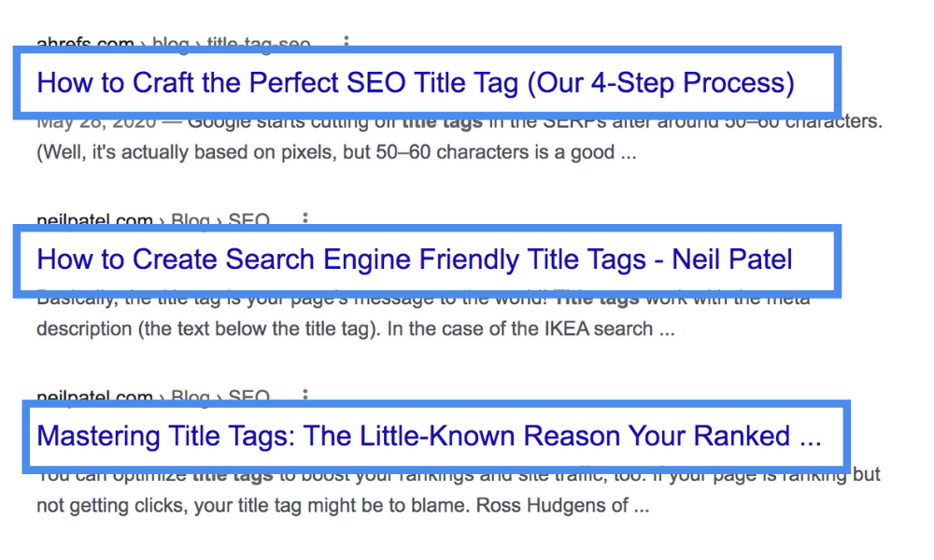Open three-dot menu above "How to Create" title
This screenshot has height=560, width=934.
point(304,220)
